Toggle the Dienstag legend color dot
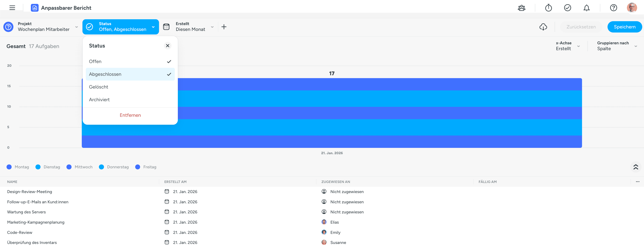 point(38,167)
